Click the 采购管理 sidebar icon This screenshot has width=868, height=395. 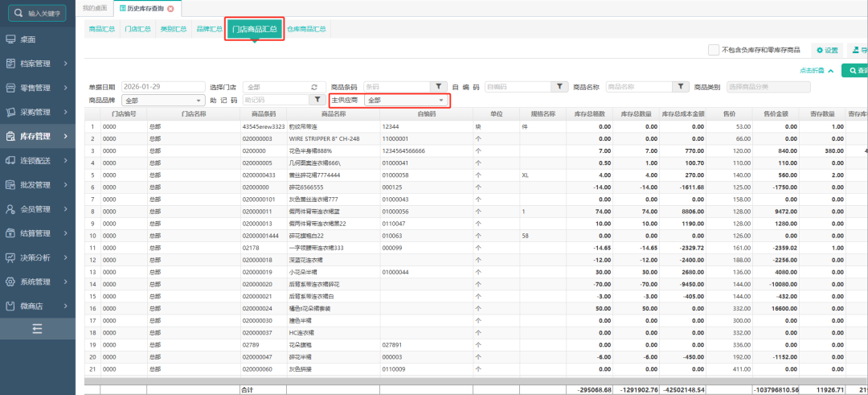[x=10, y=113]
